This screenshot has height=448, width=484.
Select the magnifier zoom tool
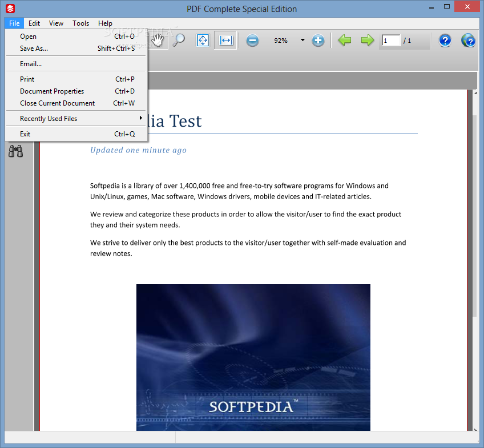pyautogui.click(x=179, y=41)
